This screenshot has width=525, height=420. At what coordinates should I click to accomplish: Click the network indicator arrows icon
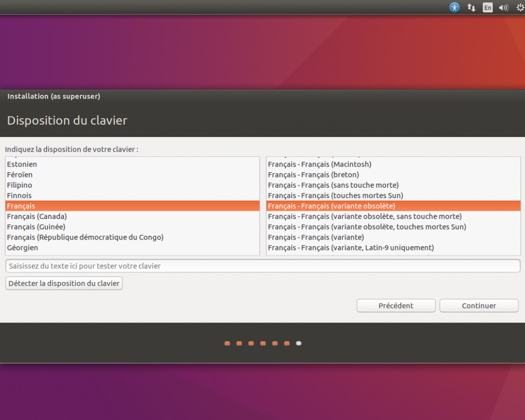pos(471,8)
